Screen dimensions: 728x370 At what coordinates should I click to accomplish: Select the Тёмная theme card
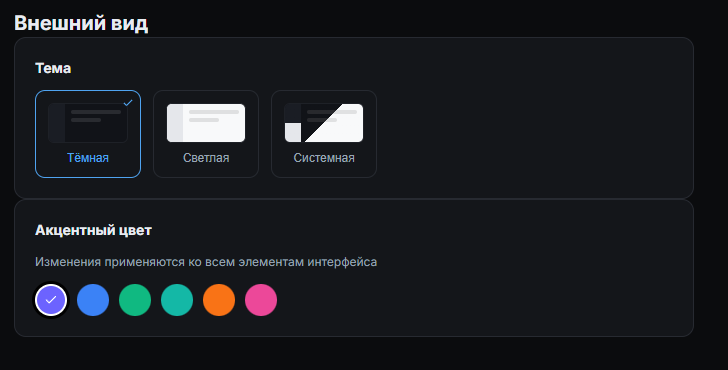pos(88,134)
